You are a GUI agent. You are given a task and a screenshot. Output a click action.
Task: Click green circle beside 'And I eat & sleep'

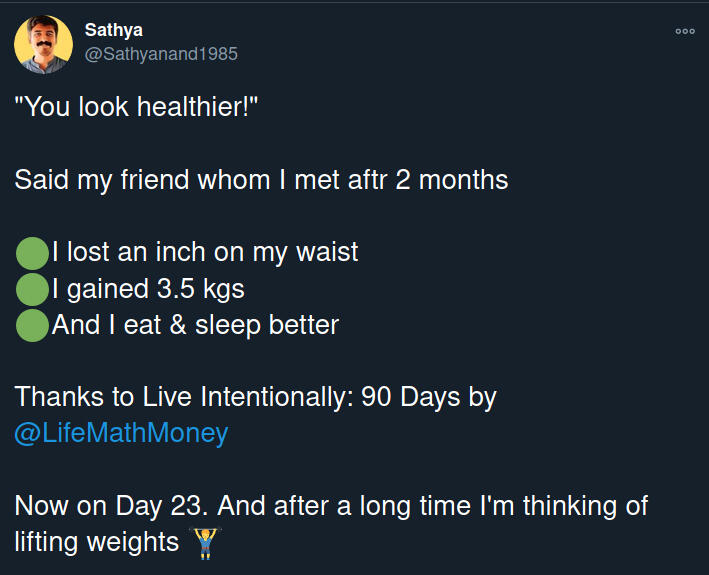(32, 326)
